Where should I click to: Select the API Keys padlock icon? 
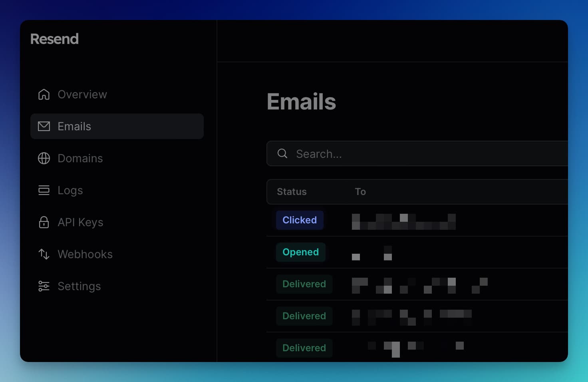44,222
